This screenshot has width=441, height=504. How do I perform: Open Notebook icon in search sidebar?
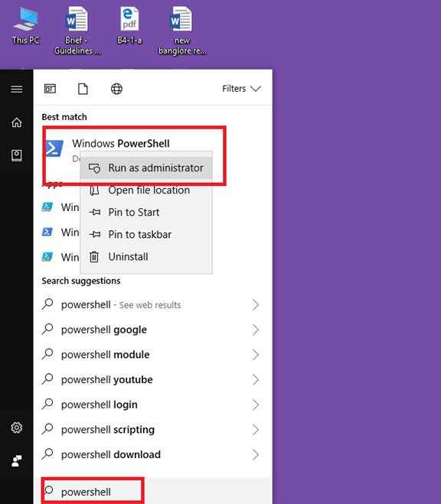tap(17, 155)
